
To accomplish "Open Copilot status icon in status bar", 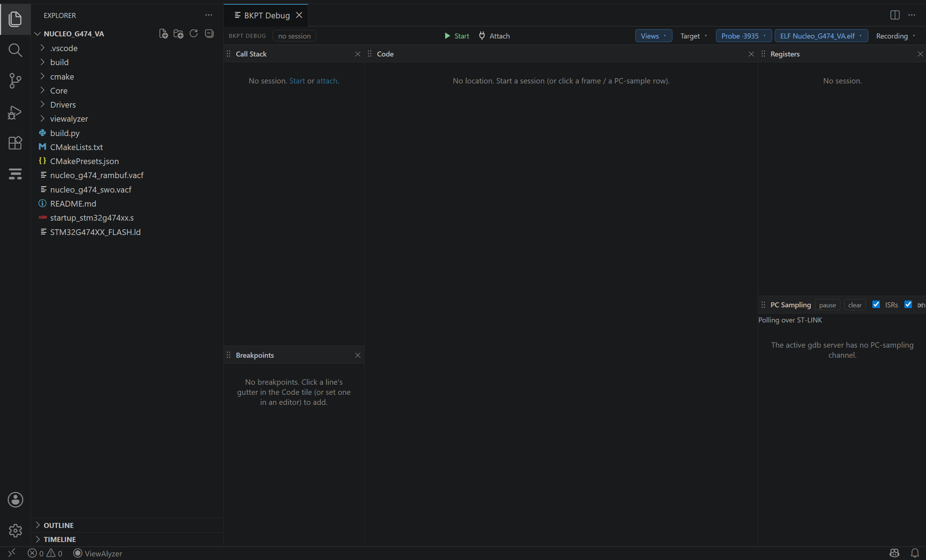I will point(894,553).
